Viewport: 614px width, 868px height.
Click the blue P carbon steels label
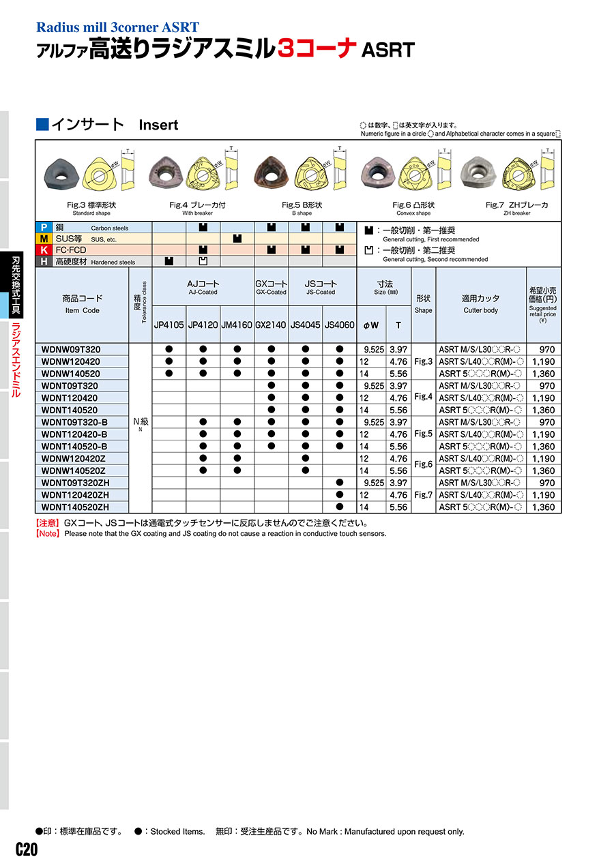[x=42, y=228]
